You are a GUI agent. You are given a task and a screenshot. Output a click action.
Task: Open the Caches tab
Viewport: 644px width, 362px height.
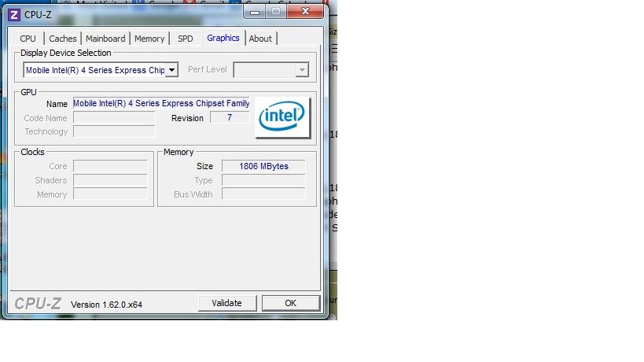(x=63, y=39)
